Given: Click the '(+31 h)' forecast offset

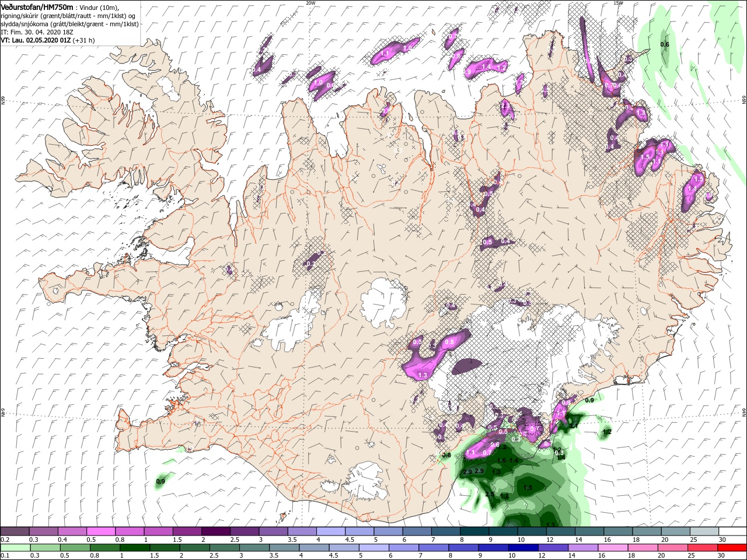Looking at the screenshot, I should click(84, 40).
